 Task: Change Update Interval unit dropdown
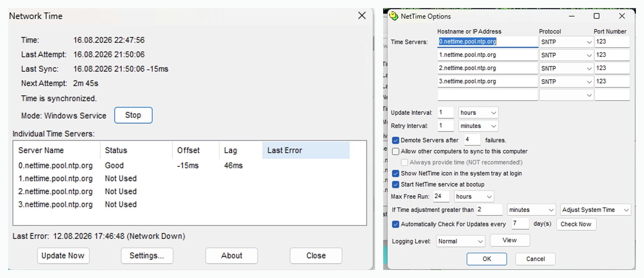click(x=478, y=113)
